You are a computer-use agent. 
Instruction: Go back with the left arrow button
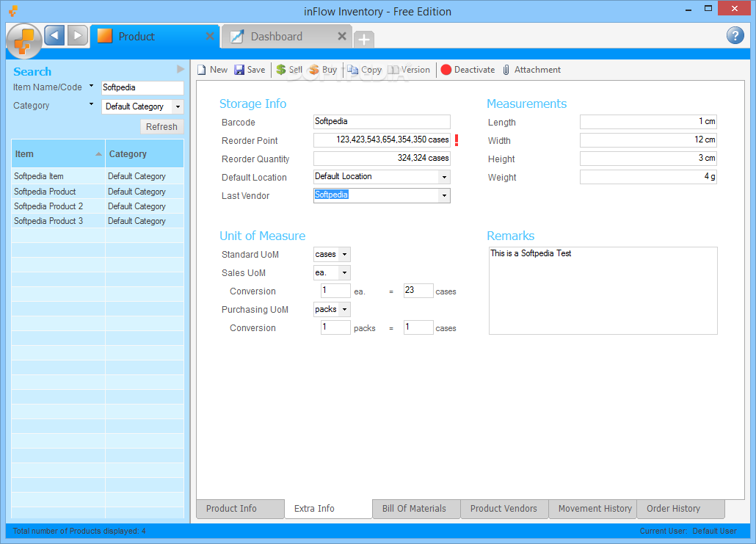coord(54,35)
